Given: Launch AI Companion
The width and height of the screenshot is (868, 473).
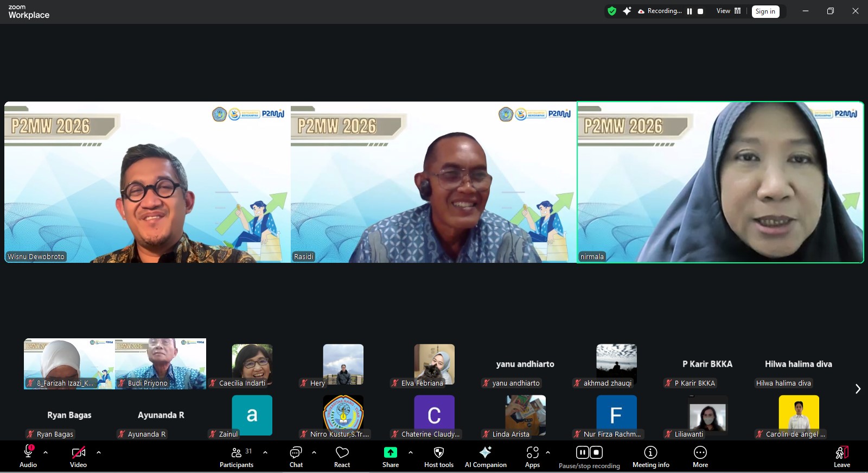Looking at the screenshot, I should 485,456.
